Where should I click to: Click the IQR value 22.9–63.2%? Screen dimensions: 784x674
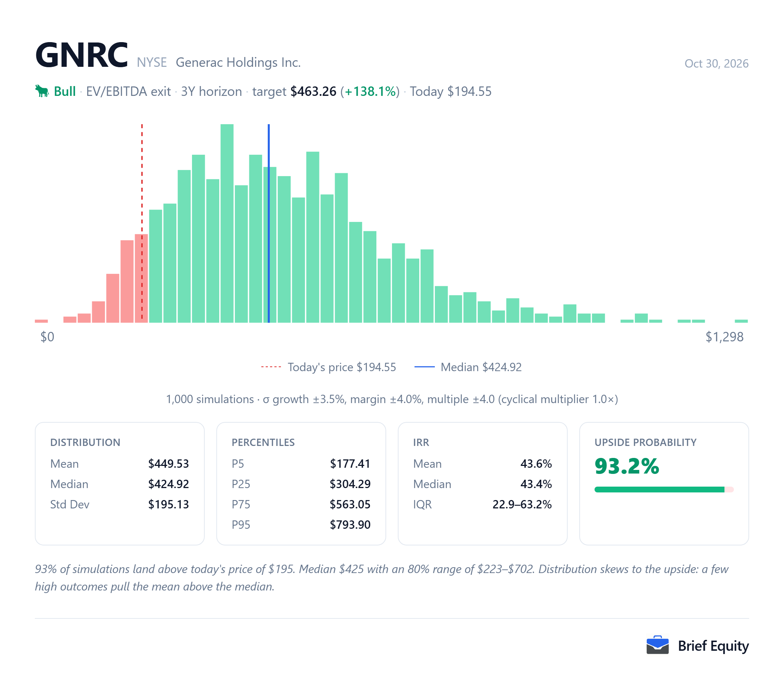pos(522,504)
